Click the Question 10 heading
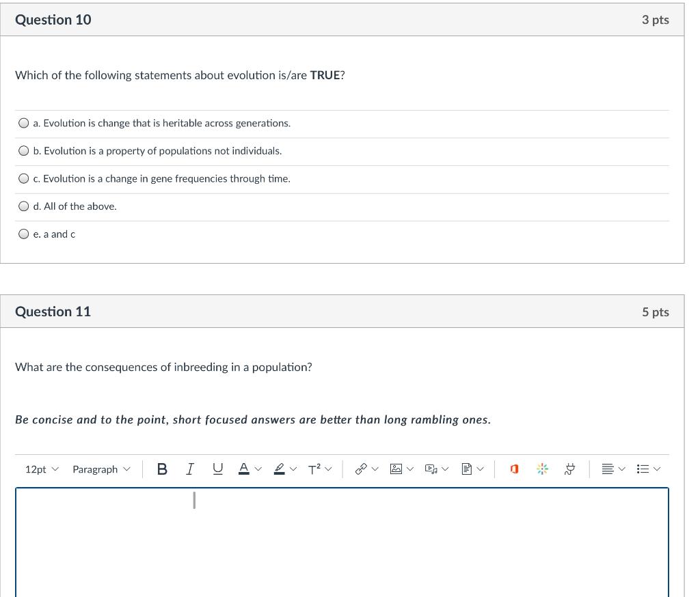This screenshot has width=700, height=597. [53, 20]
